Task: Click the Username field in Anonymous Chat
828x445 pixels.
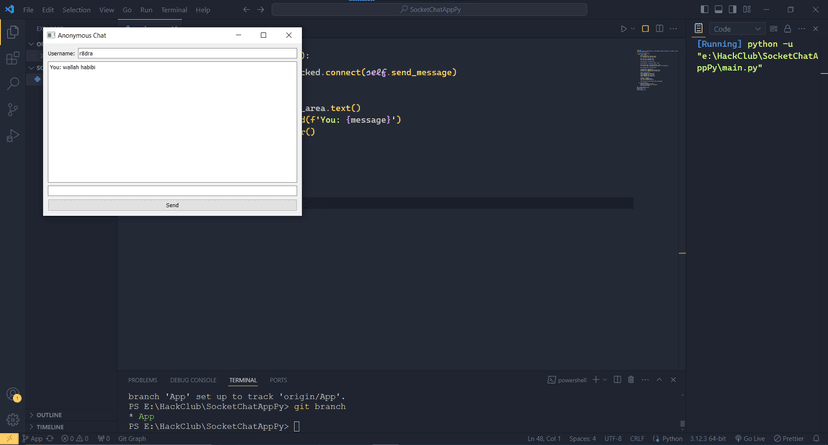Action: (x=187, y=53)
